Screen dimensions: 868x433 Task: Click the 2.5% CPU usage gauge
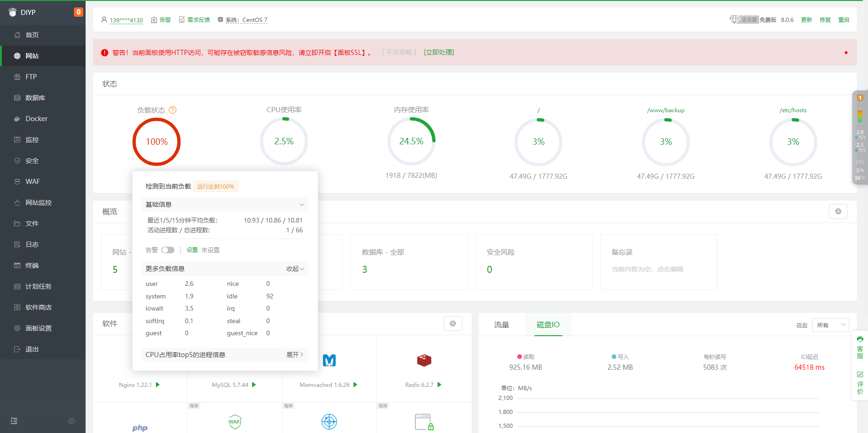[x=284, y=141]
